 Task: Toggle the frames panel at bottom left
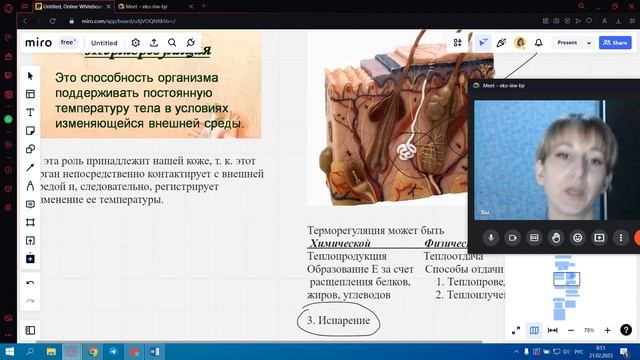coord(30,330)
